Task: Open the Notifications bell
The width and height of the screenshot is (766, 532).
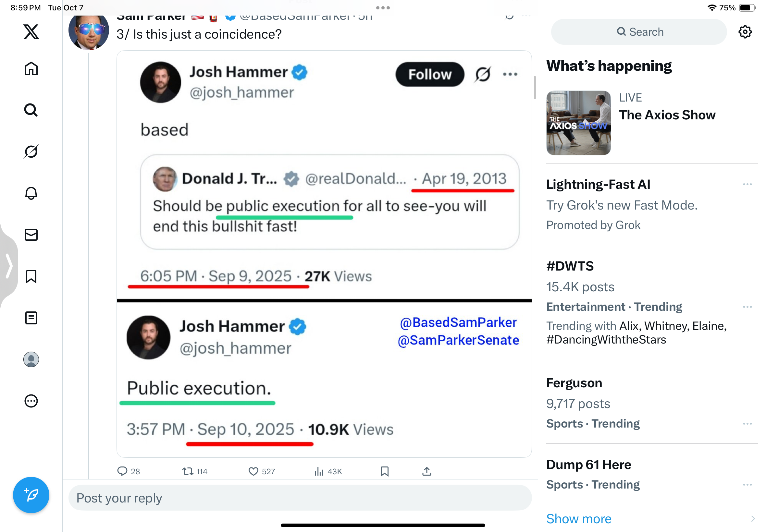Action: (x=31, y=193)
